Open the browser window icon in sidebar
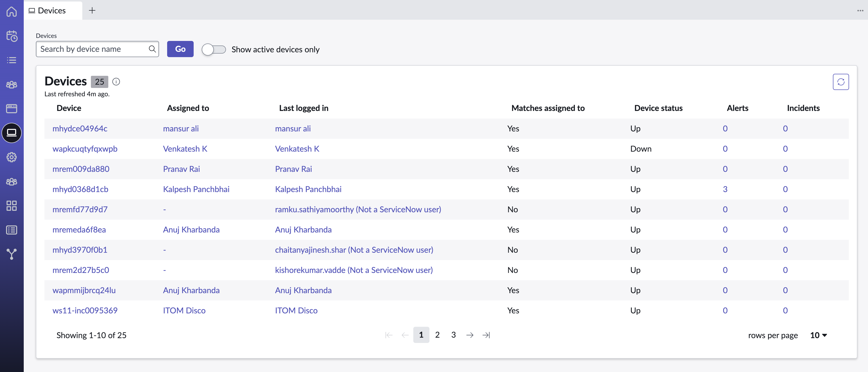Image resolution: width=868 pixels, height=372 pixels. [x=11, y=109]
